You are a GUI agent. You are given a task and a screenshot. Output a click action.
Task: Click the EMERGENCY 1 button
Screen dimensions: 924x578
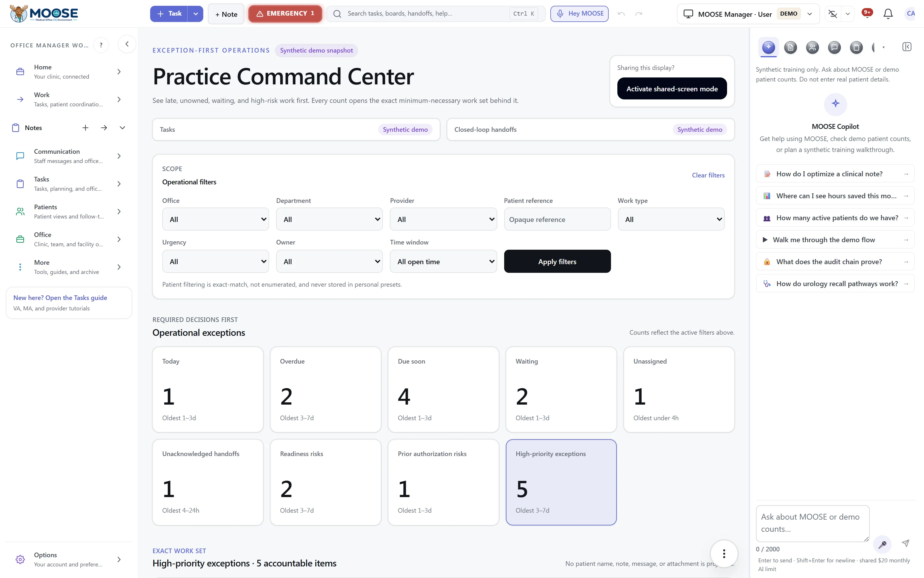285,14
